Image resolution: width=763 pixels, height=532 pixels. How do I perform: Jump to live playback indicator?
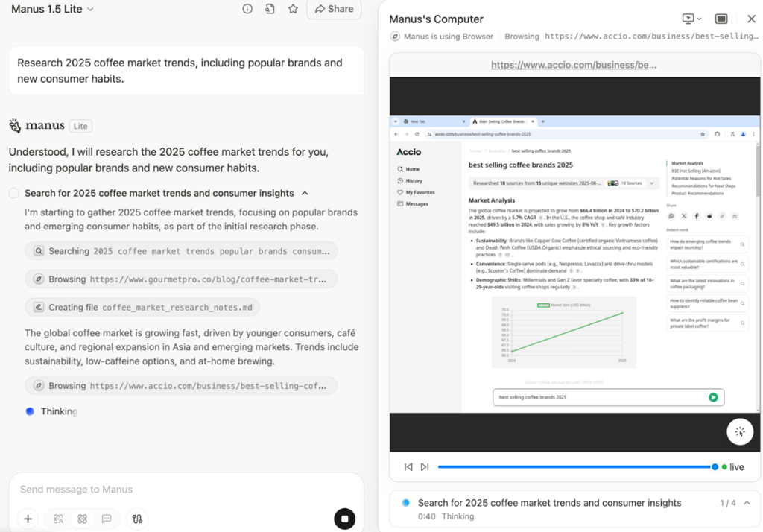pyautogui.click(x=733, y=466)
